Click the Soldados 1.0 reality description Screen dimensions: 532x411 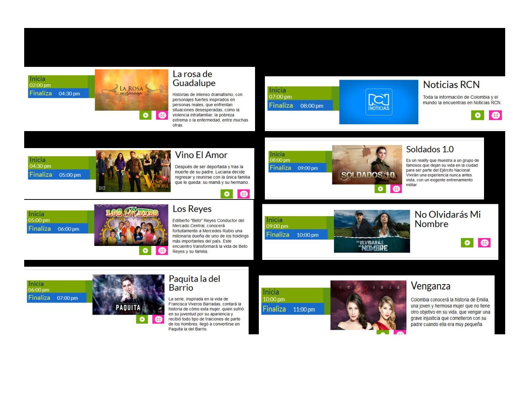[442, 173]
